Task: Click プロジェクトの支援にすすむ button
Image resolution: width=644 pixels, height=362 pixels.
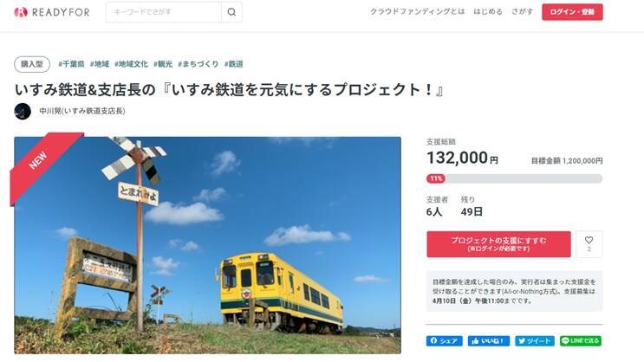Action: coord(498,244)
